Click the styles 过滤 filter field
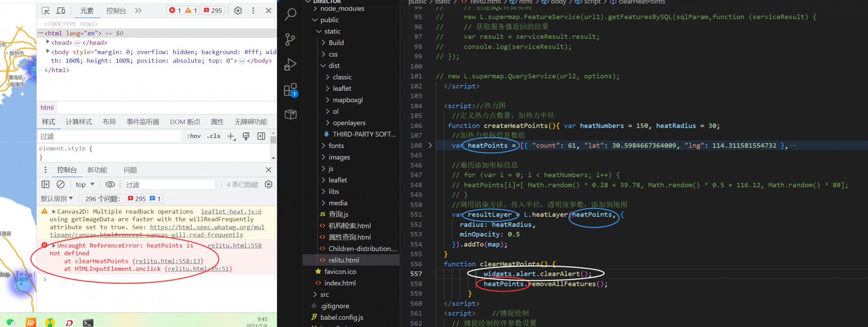Image resolution: width=868 pixels, height=327 pixels. [x=110, y=136]
